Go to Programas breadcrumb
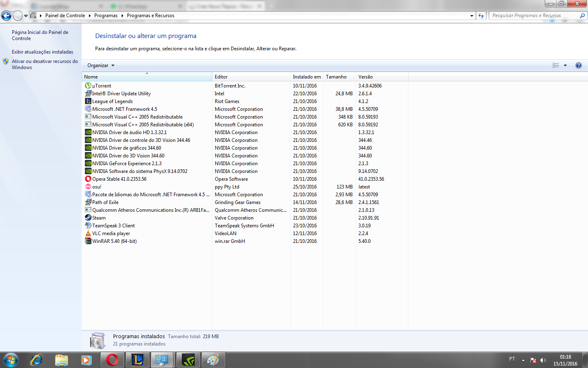 click(106, 16)
